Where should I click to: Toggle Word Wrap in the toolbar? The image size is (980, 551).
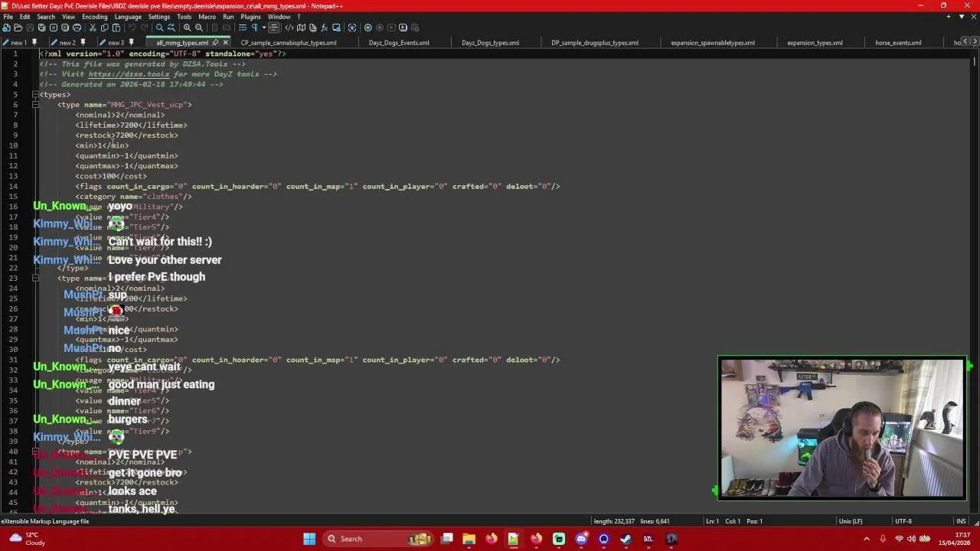coord(242,28)
